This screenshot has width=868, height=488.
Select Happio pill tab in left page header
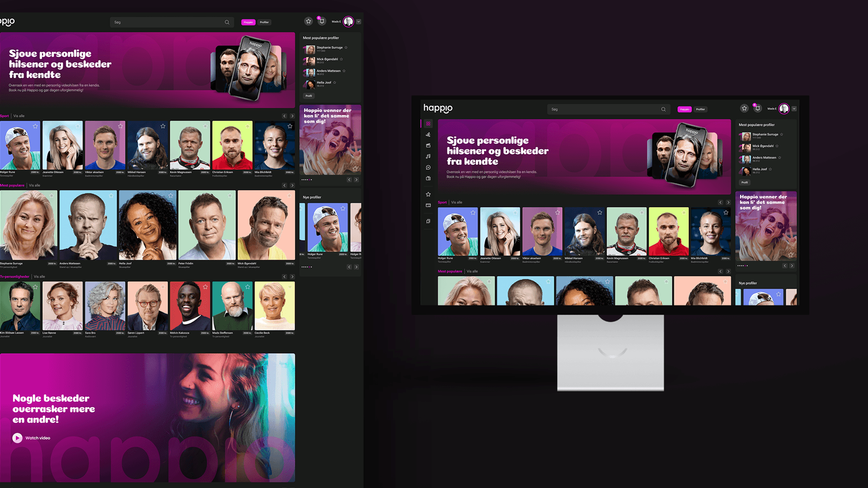(x=248, y=22)
